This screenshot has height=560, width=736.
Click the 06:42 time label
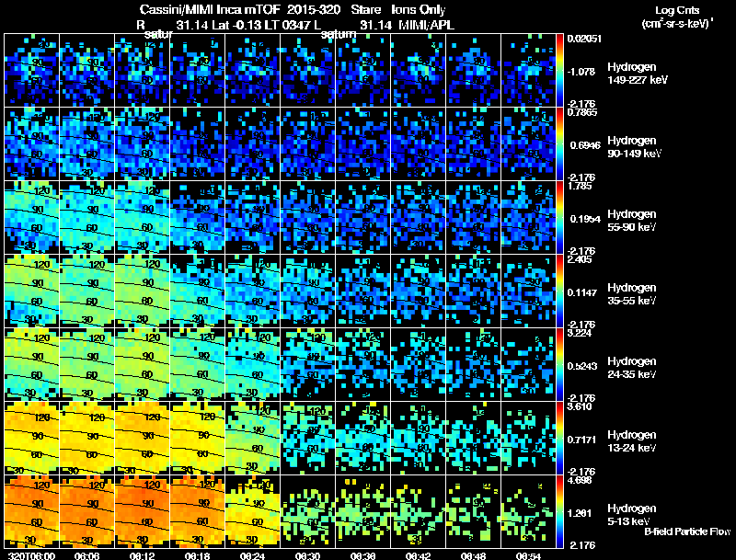tap(419, 555)
